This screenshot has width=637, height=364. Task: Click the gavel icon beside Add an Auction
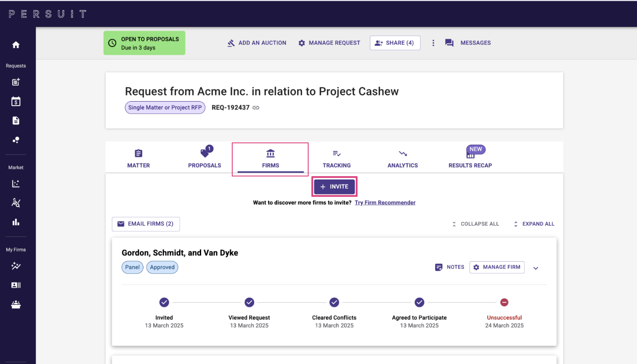(231, 43)
